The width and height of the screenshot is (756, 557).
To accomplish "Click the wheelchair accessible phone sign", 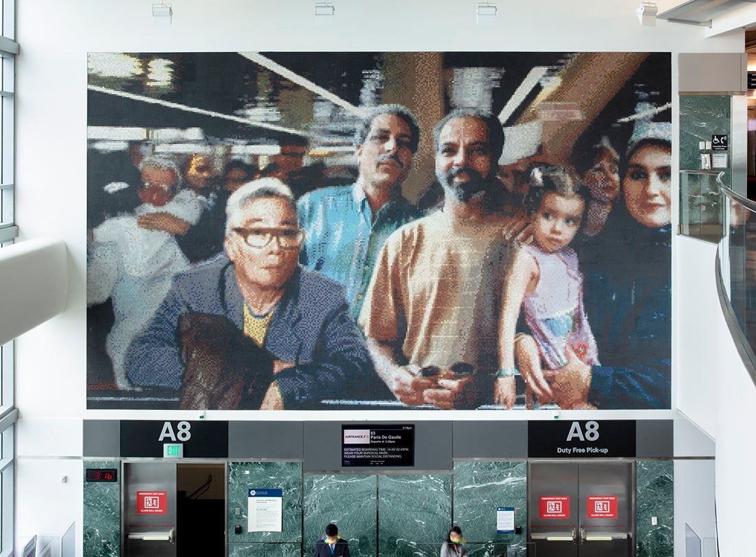I will (720, 141).
